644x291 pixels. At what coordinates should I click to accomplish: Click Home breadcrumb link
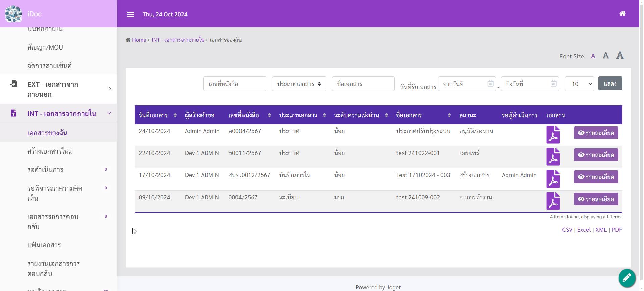[139, 40]
